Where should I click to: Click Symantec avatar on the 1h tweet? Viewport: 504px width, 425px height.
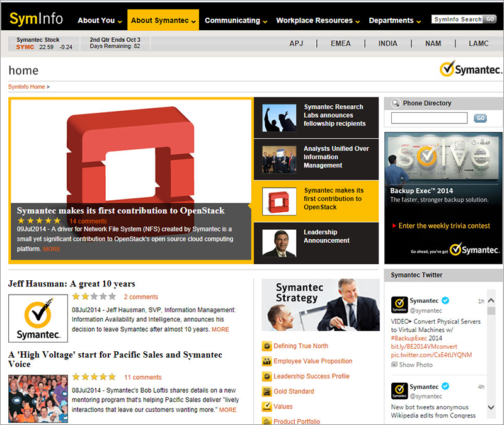pos(399,305)
